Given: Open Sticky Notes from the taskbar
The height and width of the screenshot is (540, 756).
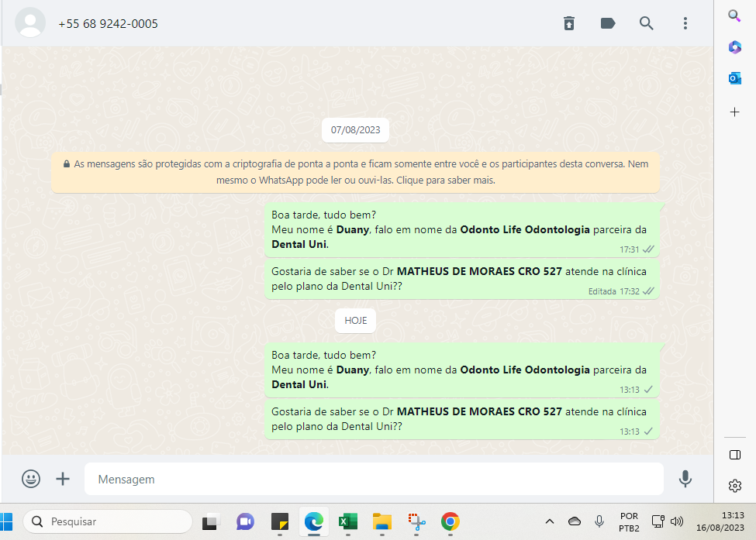Looking at the screenshot, I should point(280,521).
